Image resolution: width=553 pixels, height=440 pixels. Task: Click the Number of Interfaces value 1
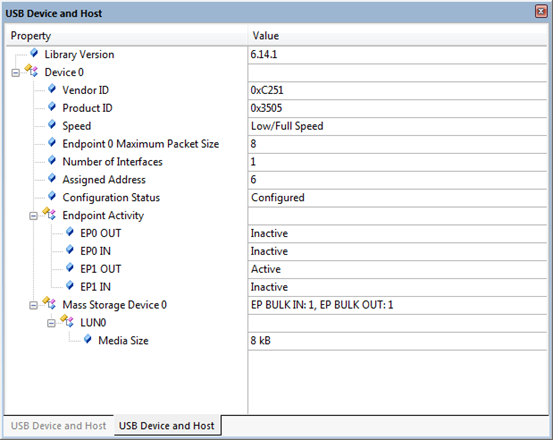[253, 162]
